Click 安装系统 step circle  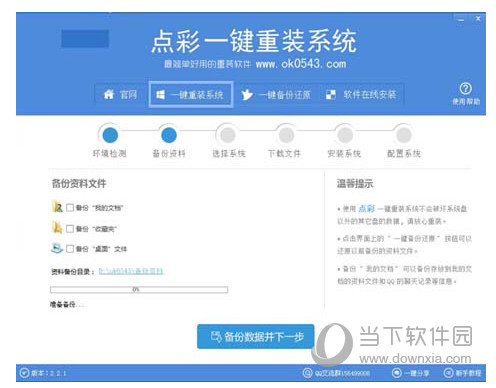(x=345, y=135)
